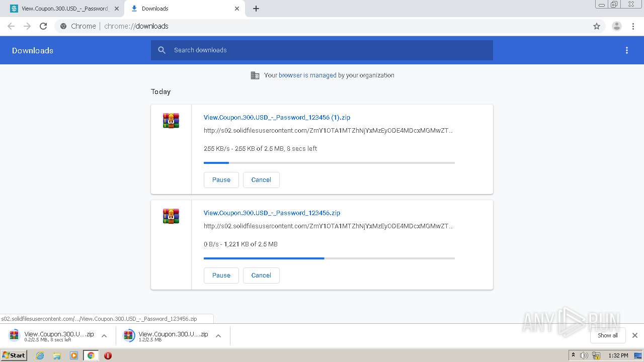Click the Chrome site info icon in the address bar
644x362 pixels.
point(63,26)
